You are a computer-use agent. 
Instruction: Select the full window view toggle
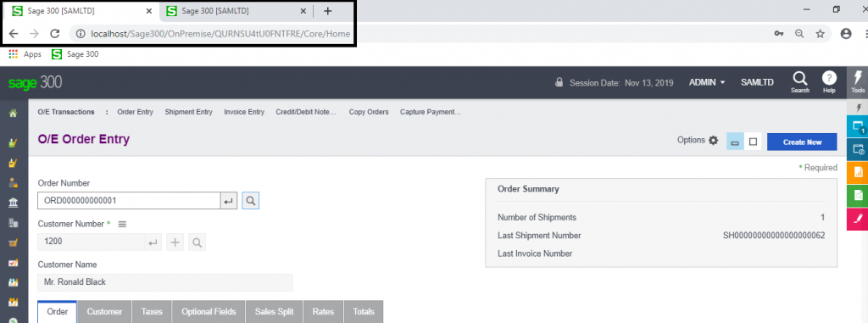pos(753,142)
